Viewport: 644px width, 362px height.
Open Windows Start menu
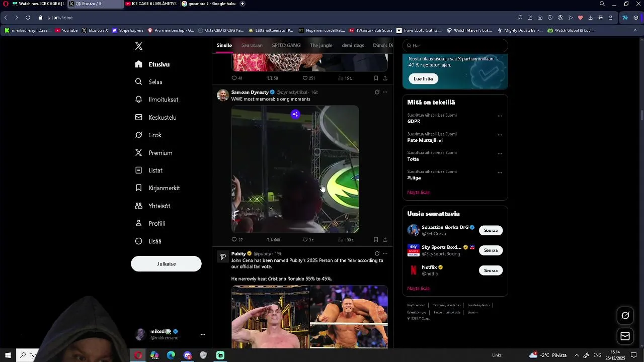(x=8, y=355)
